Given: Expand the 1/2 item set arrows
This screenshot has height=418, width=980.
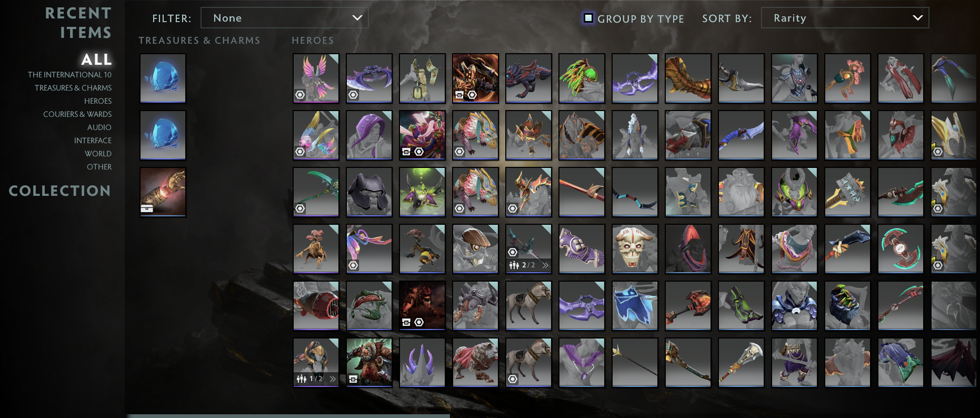Looking at the screenshot, I should point(333,379).
